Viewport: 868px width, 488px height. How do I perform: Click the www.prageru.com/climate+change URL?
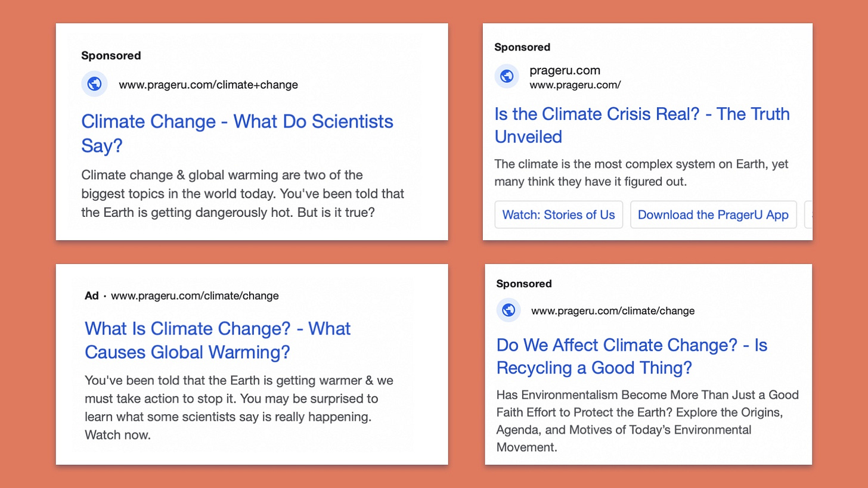(208, 85)
